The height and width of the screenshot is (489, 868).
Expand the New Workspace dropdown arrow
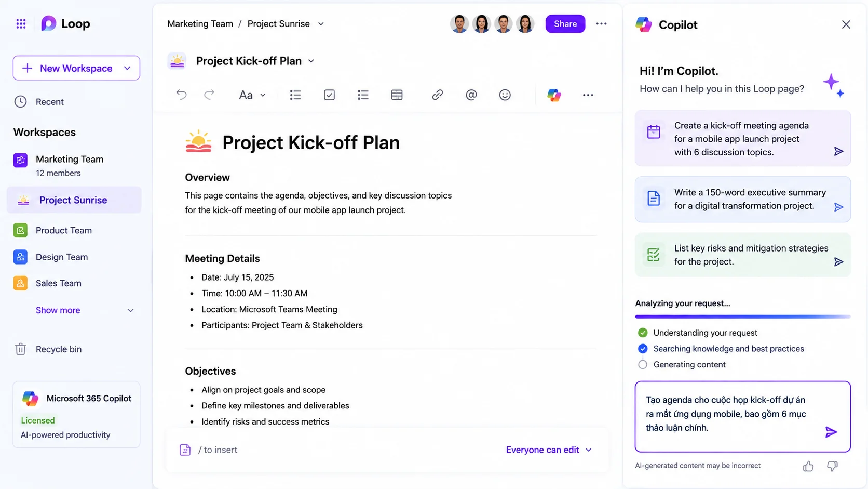(x=127, y=68)
